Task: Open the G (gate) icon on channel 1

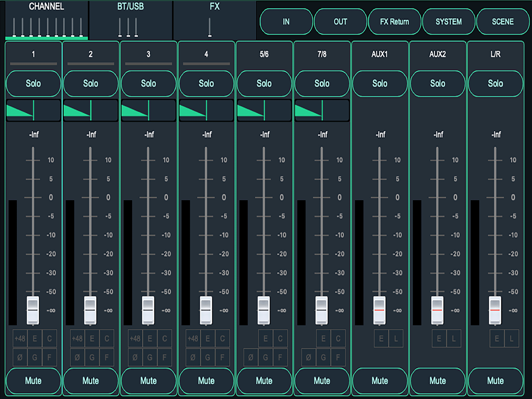Action: coord(35,357)
